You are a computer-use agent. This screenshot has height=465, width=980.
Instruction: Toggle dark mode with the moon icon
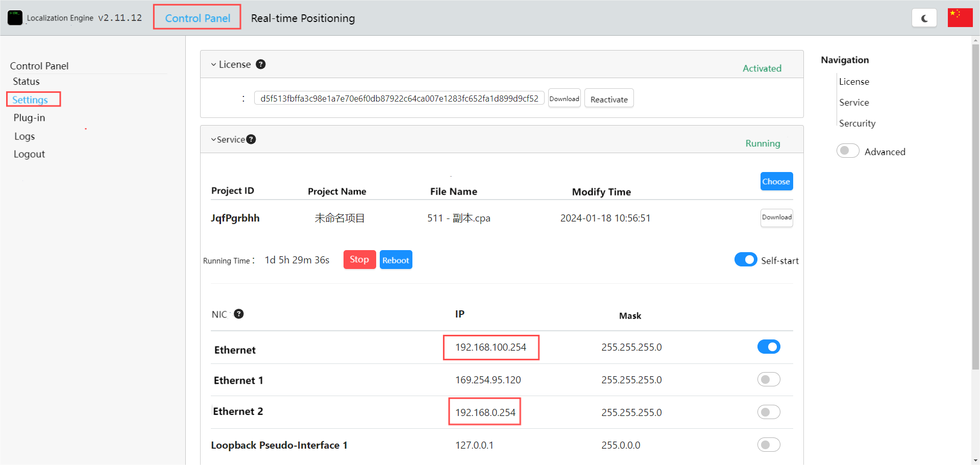(x=924, y=18)
